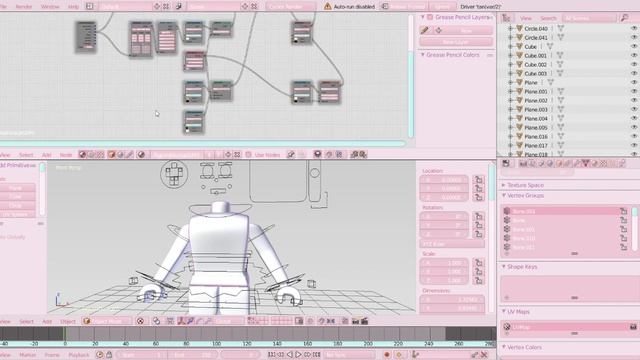Click the translate manipulator arrow icon

point(190,321)
